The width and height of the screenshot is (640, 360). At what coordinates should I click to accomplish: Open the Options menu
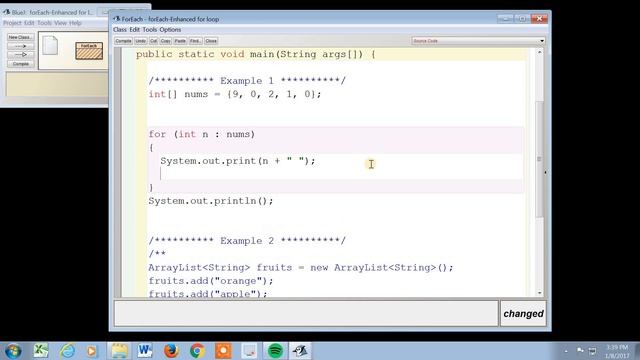(x=170, y=30)
